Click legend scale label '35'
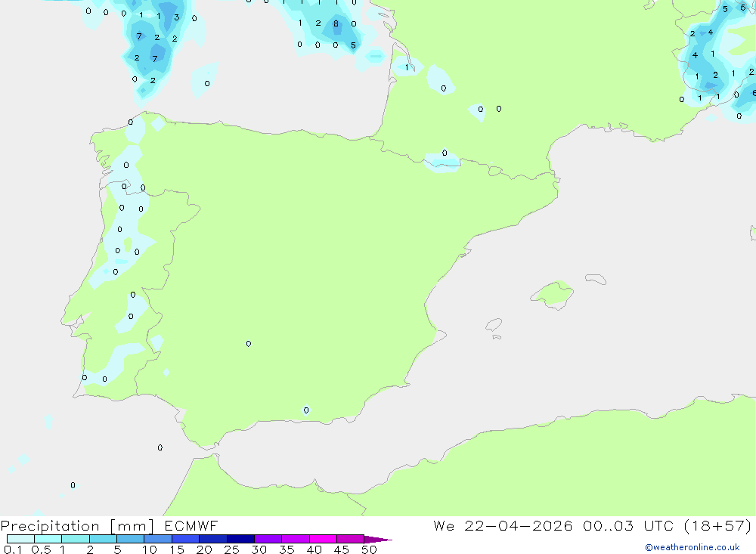Viewport: 756px width, 554px height. click(287, 549)
